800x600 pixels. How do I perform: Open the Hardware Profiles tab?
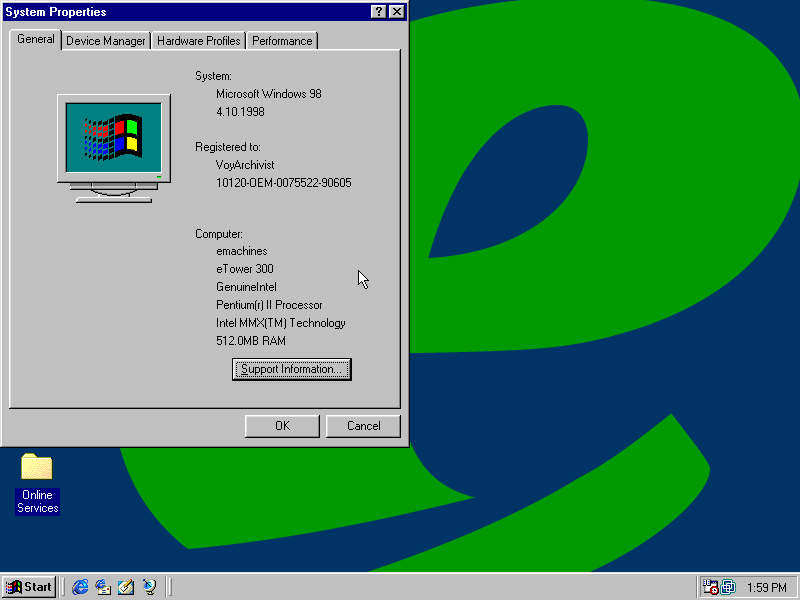(x=198, y=41)
